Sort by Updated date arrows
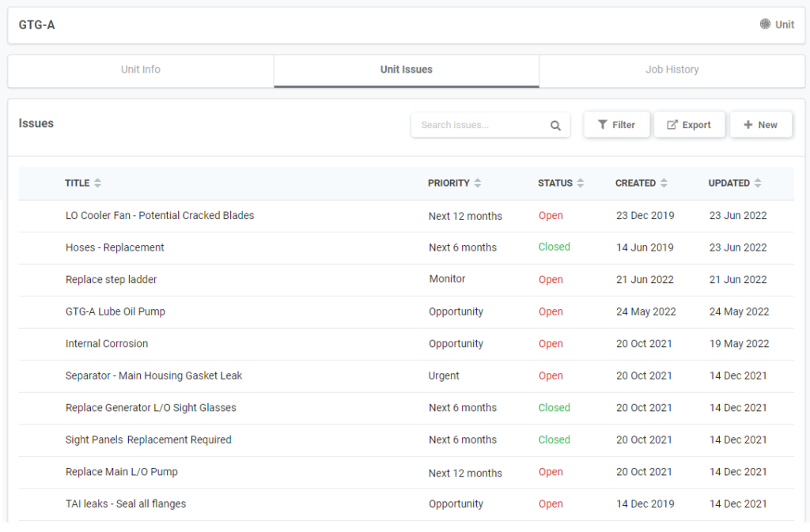This screenshot has width=810, height=532. coord(758,183)
